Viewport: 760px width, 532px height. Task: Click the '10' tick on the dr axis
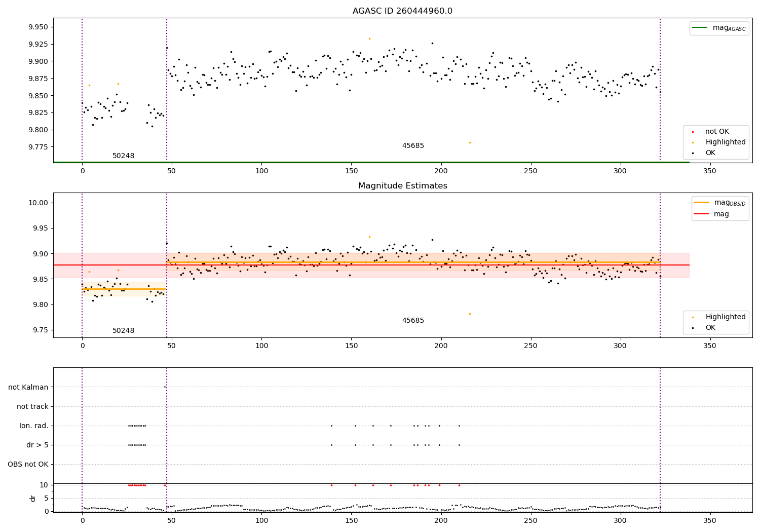pos(44,485)
